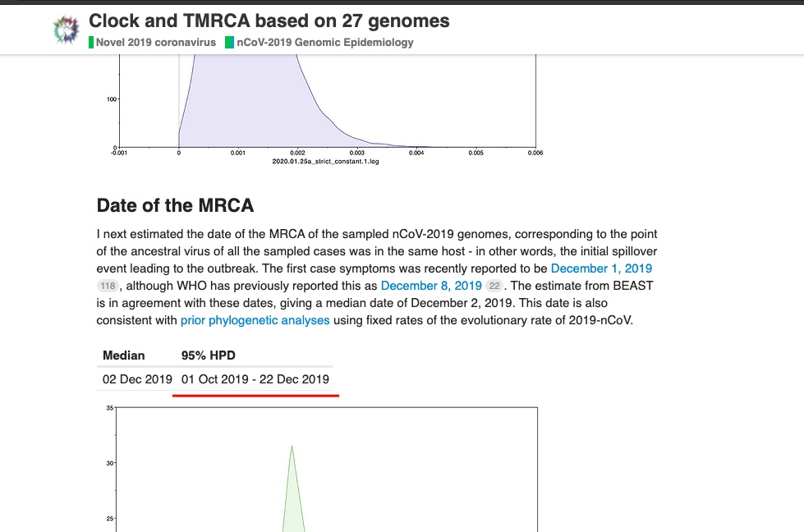Select the Median column header
804x532 pixels.
coord(122,355)
